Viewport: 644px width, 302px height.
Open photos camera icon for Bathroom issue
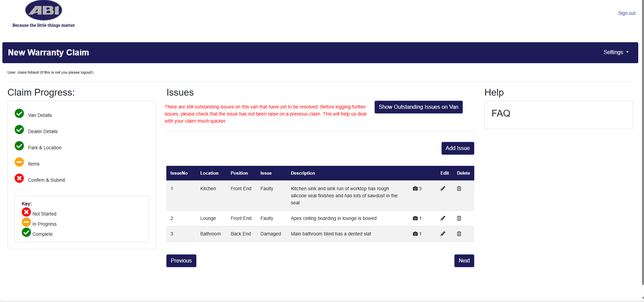point(415,234)
